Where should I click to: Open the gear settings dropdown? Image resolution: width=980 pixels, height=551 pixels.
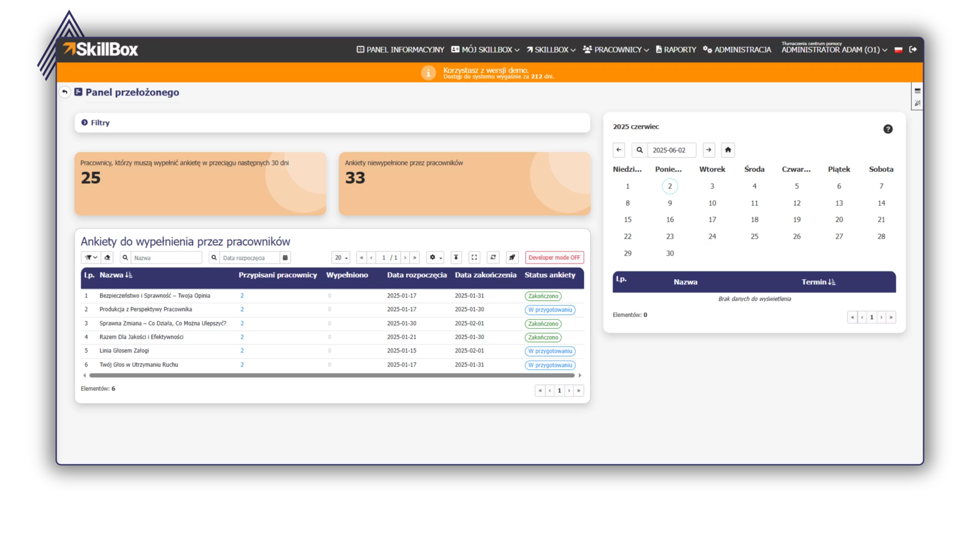point(435,258)
